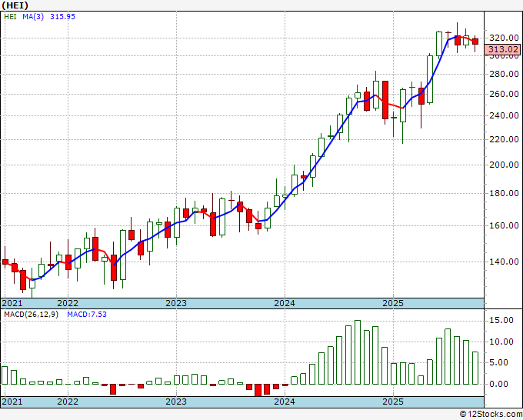The image size is (523, 420).
Task: Select the HEI ticker legend label
Action: 10,17
